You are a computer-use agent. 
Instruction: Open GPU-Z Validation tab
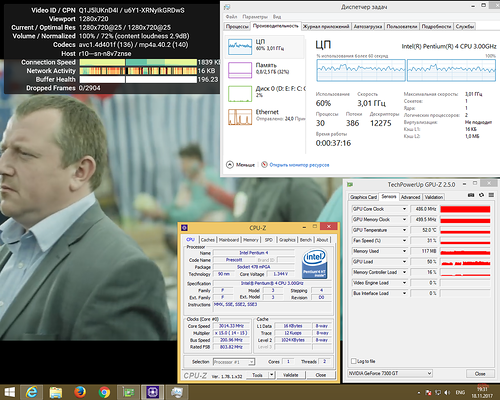tap(434, 197)
